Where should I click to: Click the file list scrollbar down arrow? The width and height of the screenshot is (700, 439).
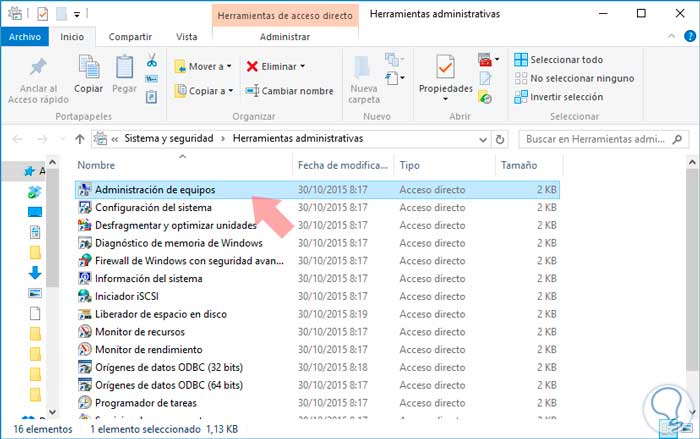coord(692,411)
